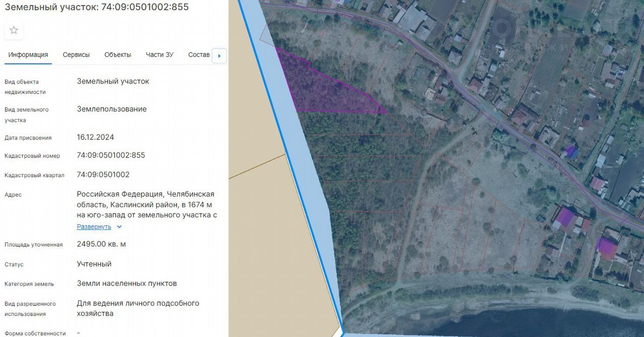
Task: Open the Части ЗУ tab
Action: point(159,55)
